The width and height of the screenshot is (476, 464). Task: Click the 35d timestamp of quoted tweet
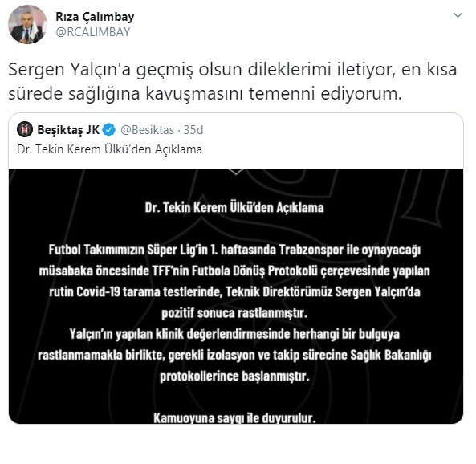[x=193, y=130]
